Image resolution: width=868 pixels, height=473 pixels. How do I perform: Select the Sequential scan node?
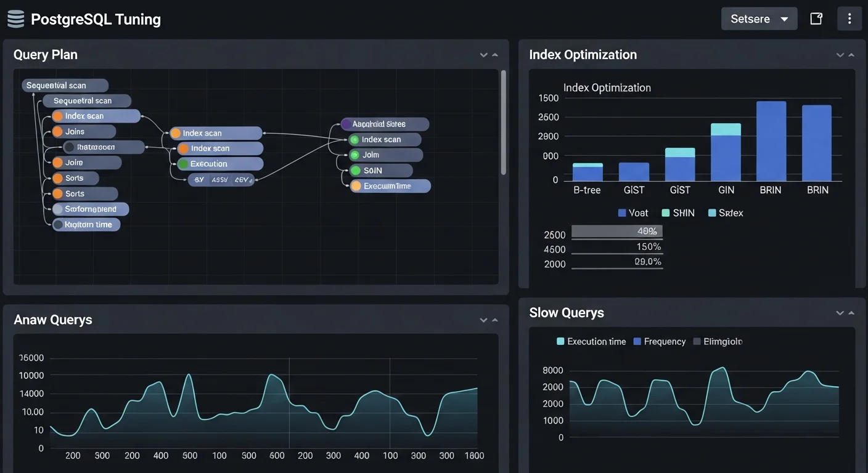point(65,85)
